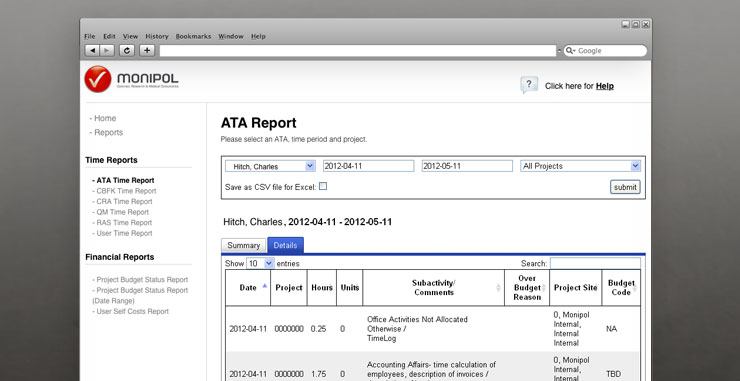740x381 pixels.
Task: Click the start date field 2012-04-11
Action: point(369,166)
